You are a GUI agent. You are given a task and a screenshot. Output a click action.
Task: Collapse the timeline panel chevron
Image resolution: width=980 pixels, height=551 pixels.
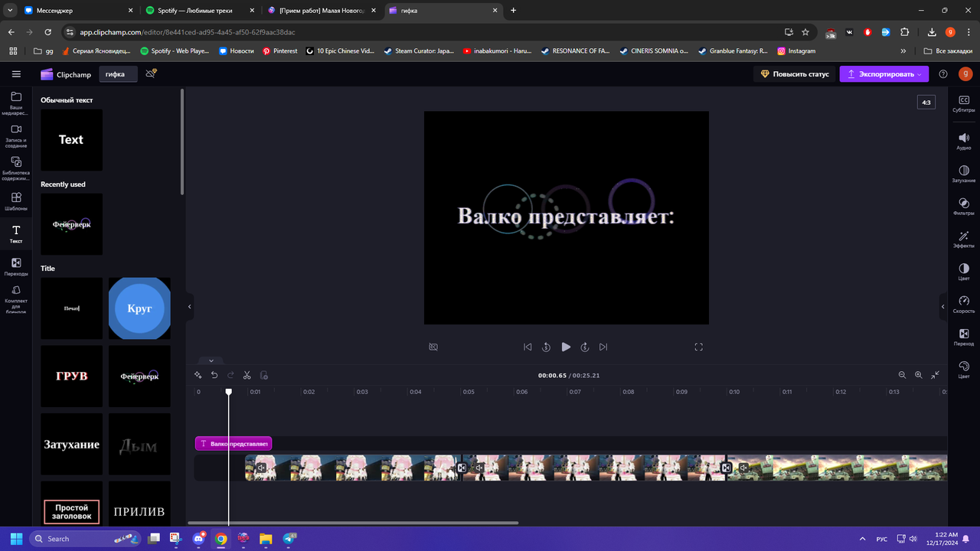[211, 360]
